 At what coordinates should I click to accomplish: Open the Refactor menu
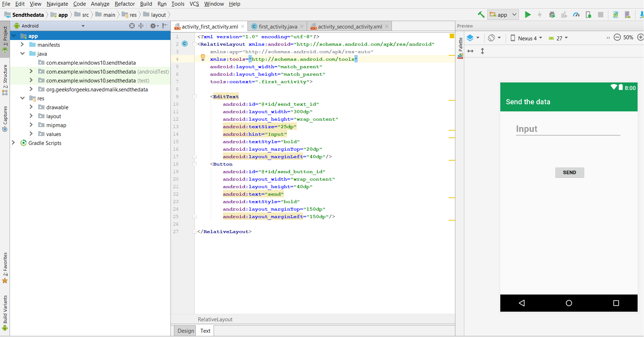click(x=125, y=4)
